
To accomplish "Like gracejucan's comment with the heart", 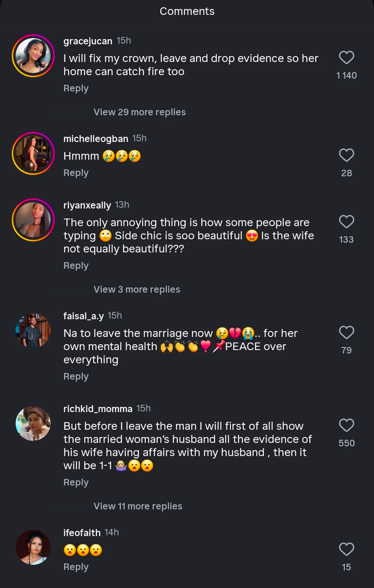I will [x=346, y=58].
